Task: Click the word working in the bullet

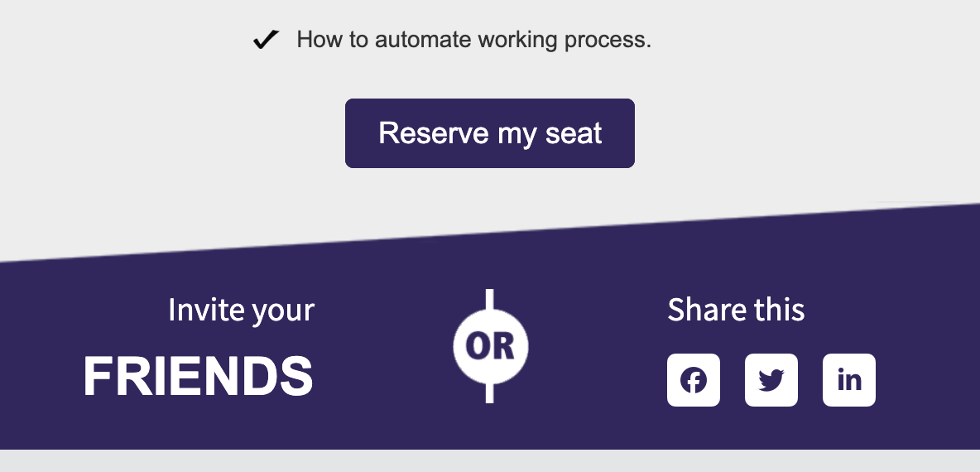Action: 518,41
